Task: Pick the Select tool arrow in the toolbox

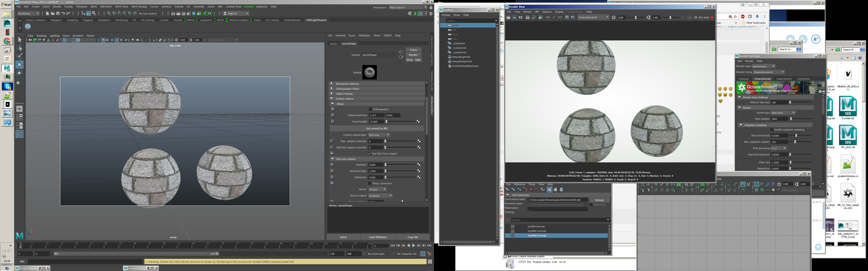Action: (19, 40)
